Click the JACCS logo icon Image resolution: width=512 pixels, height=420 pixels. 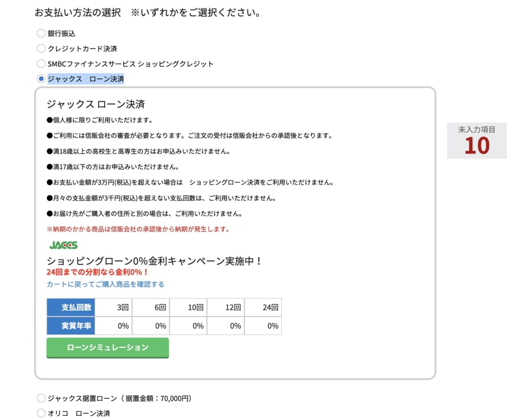63,245
